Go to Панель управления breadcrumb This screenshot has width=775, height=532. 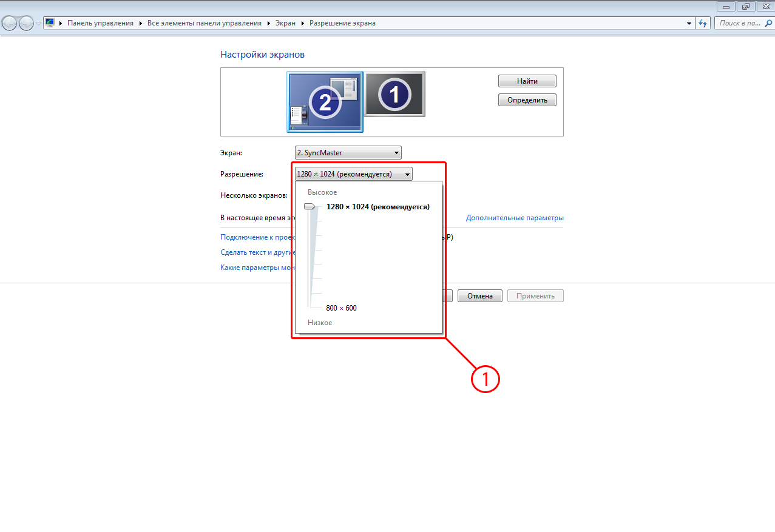click(x=100, y=23)
